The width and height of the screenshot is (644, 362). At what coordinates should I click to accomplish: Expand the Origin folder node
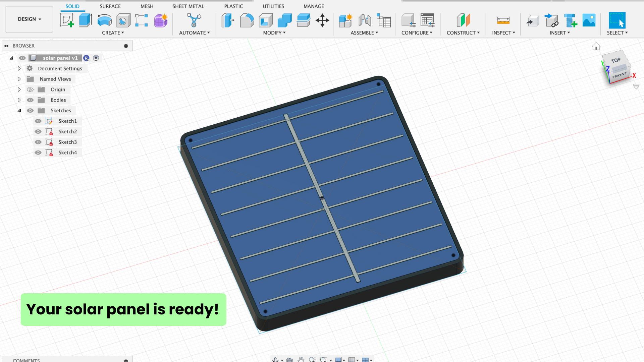pyautogui.click(x=19, y=89)
